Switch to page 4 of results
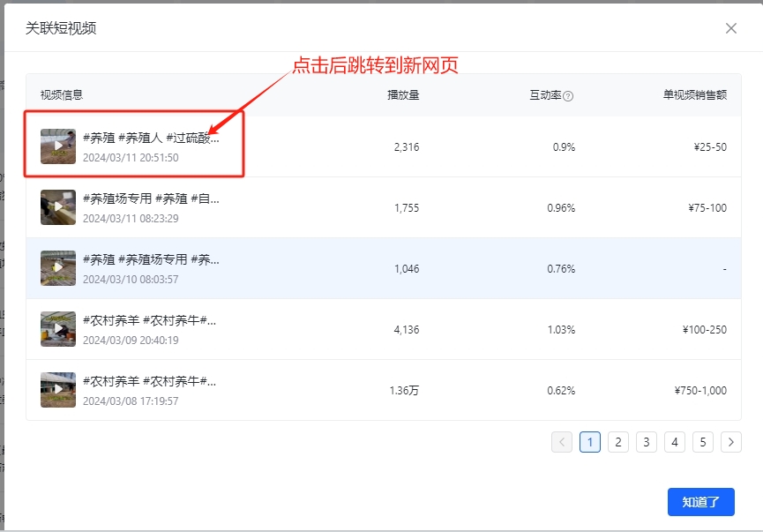763x532 pixels. tap(675, 442)
